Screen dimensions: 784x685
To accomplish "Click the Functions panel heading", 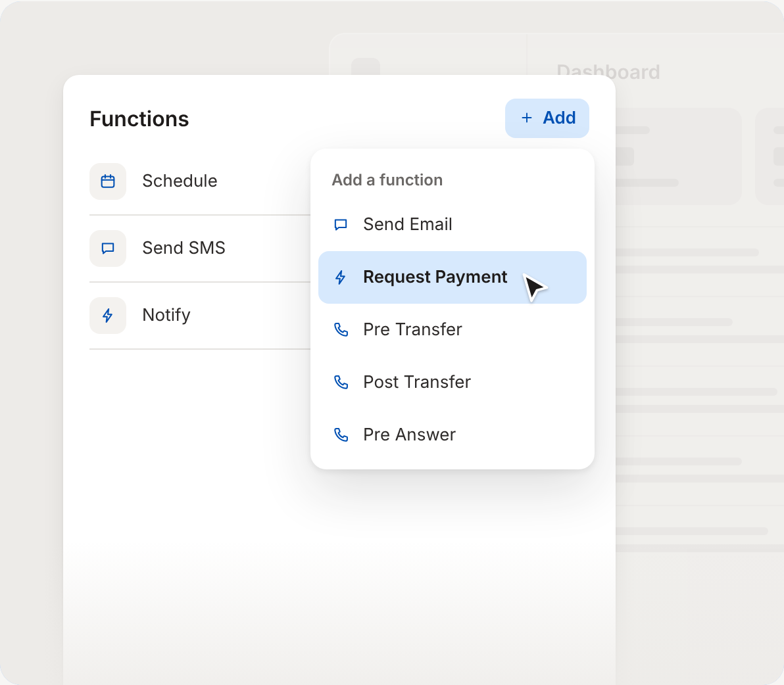I will (139, 119).
